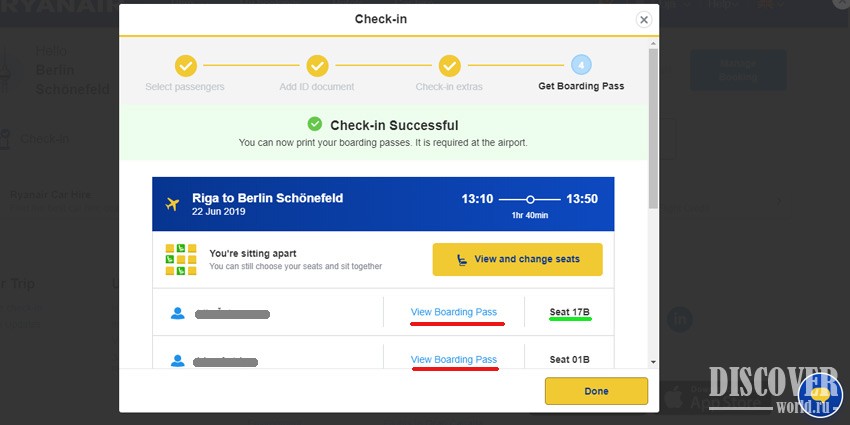The height and width of the screenshot is (425, 850).
Task: Click the seat map grid icon
Action: [181, 260]
